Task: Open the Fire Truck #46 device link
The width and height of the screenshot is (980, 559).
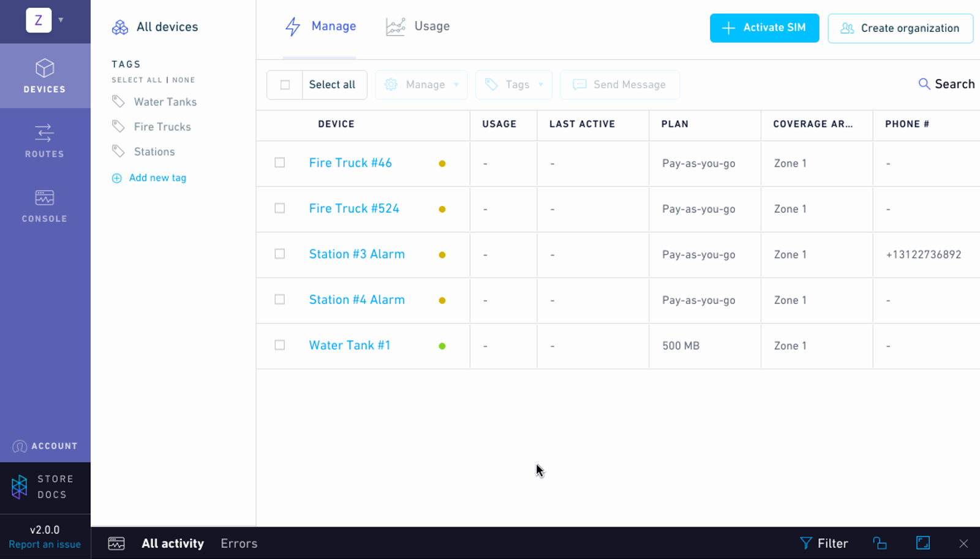Action: pos(350,162)
